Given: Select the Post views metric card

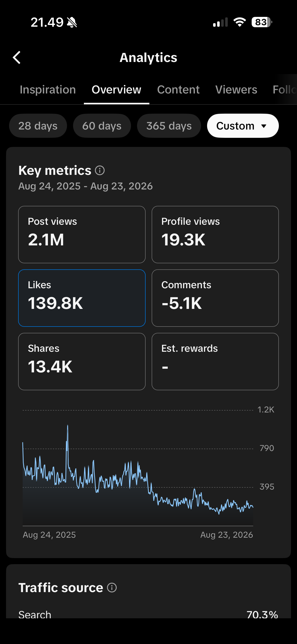Looking at the screenshot, I should (82, 235).
